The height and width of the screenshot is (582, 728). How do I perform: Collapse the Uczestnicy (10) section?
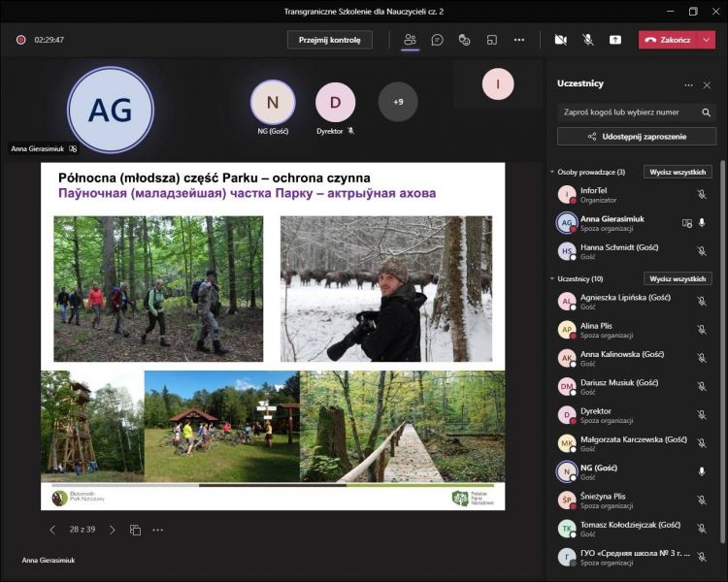(552, 278)
